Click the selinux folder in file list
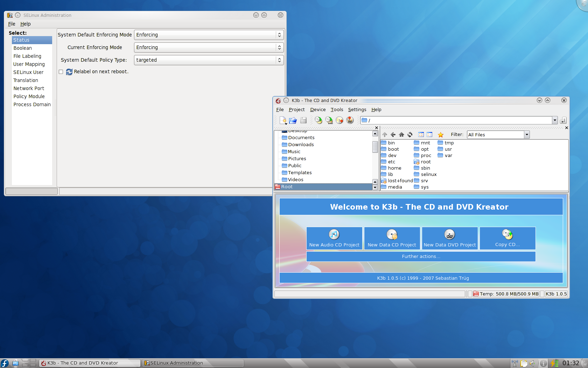This screenshot has width=588, height=368. coord(425,175)
